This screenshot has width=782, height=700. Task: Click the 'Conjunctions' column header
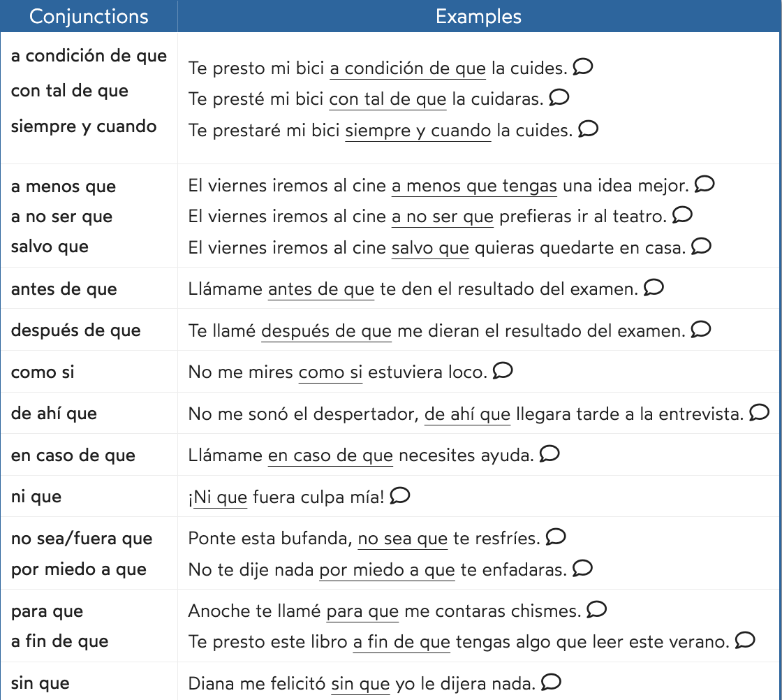[x=89, y=16]
